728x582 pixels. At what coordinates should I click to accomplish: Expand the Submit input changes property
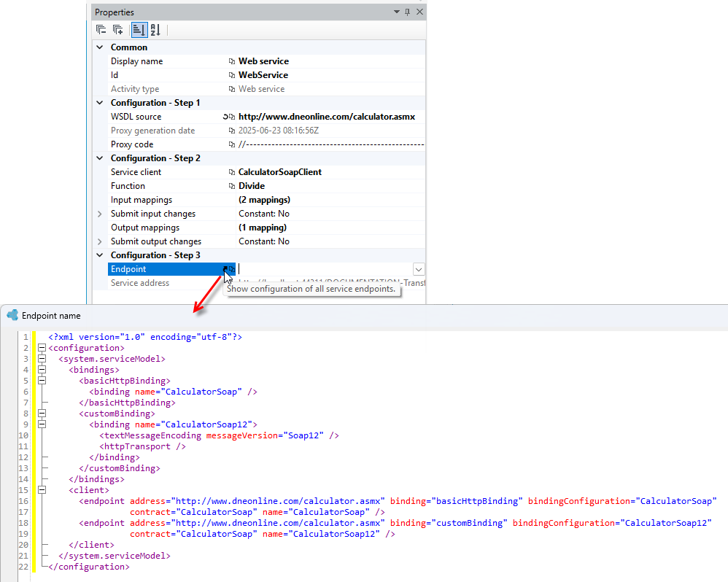point(99,214)
